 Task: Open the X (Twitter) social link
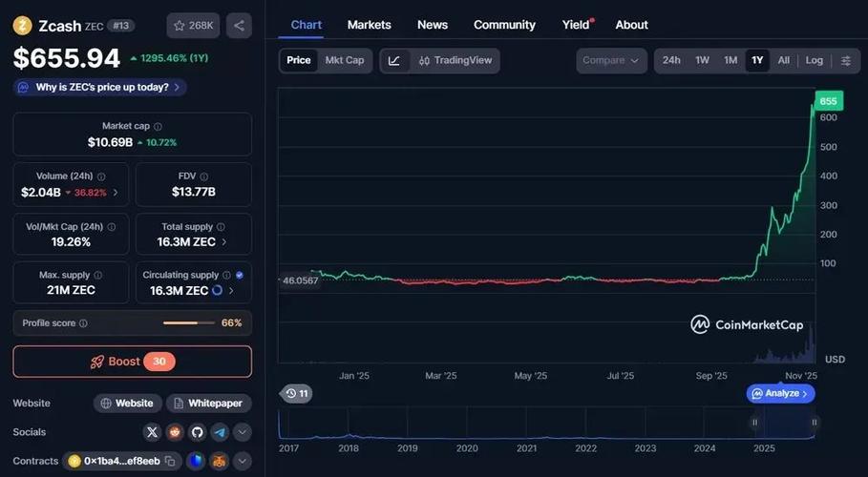(152, 432)
